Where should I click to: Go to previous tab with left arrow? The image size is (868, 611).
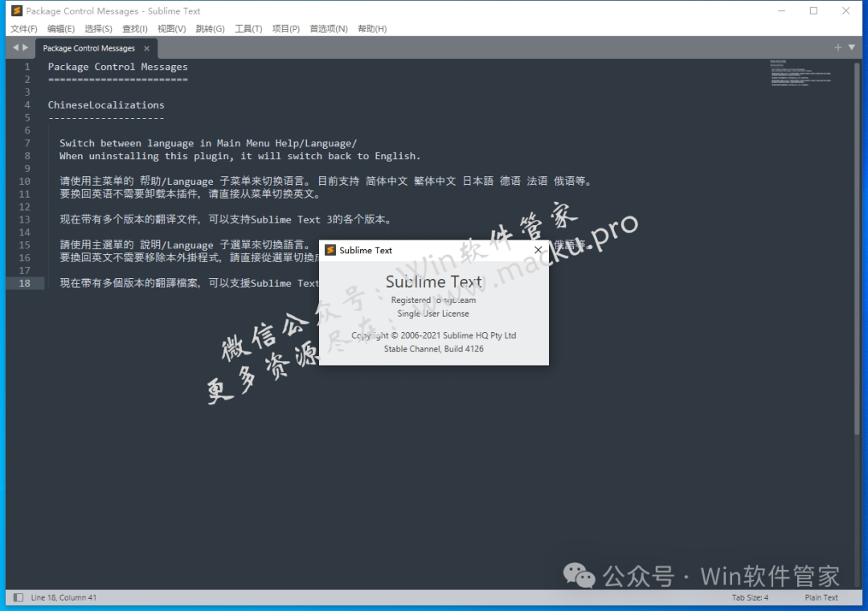pos(15,47)
